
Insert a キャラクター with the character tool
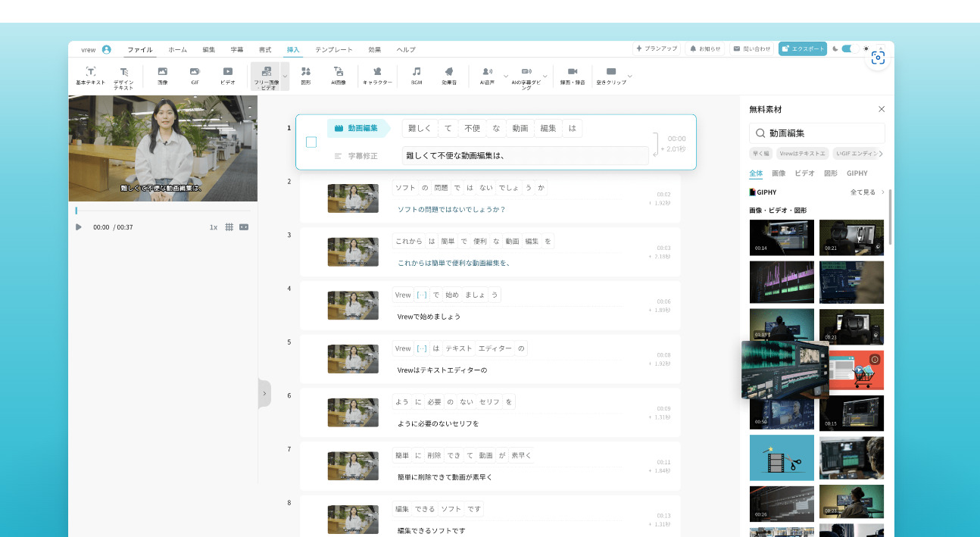click(376, 73)
